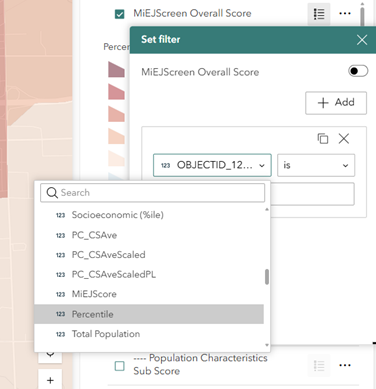Click the filter value input box
The width and height of the screenshot is (376, 389).
pyautogui.click(x=312, y=194)
